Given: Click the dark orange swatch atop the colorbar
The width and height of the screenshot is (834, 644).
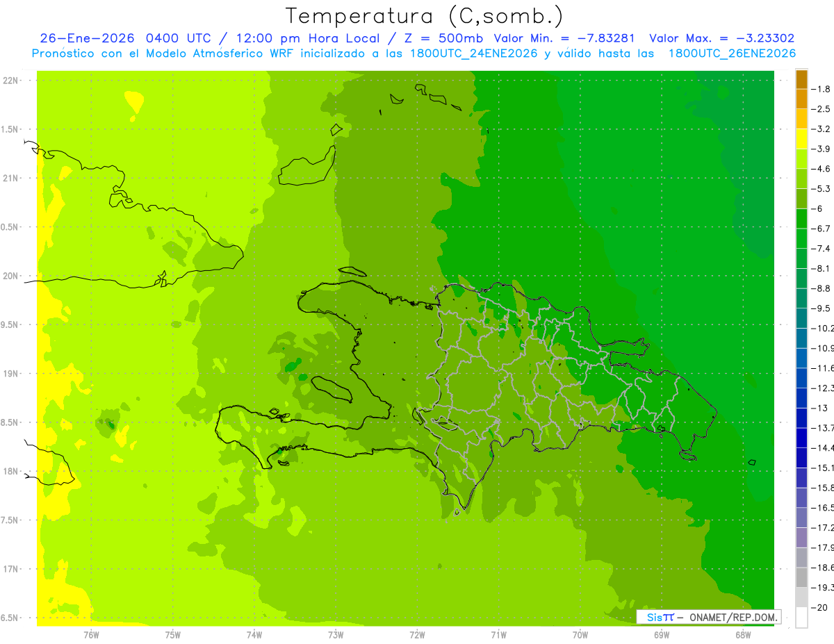Looking at the screenshot, I should pos(801,79).
